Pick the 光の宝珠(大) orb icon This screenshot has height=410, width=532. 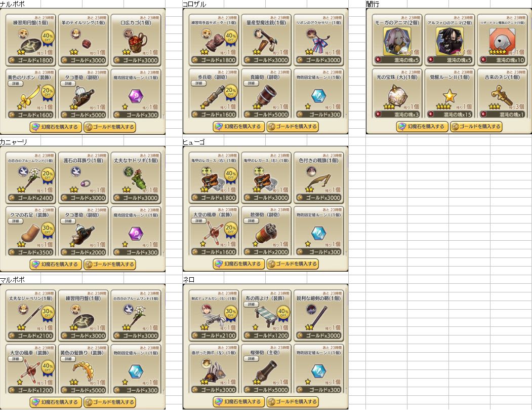(397, 96)
